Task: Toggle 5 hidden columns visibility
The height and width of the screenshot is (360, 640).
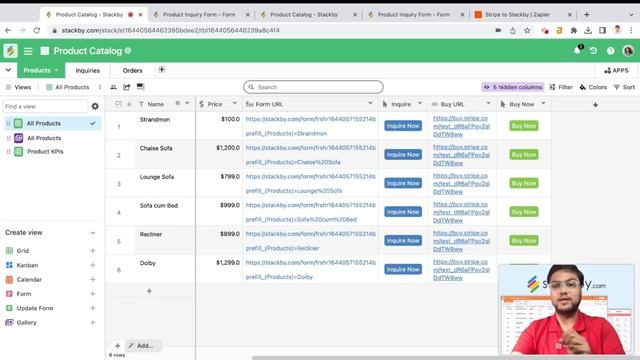Action: click(513, 87)
